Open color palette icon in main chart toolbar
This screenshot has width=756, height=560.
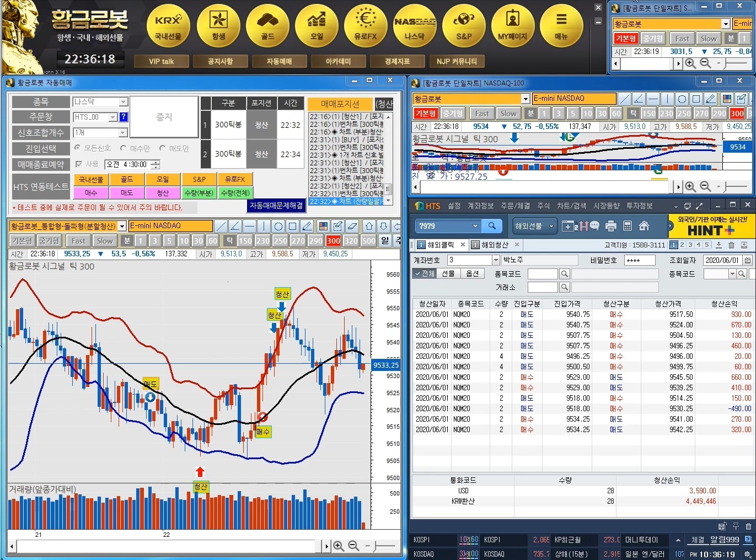[323, 226]
